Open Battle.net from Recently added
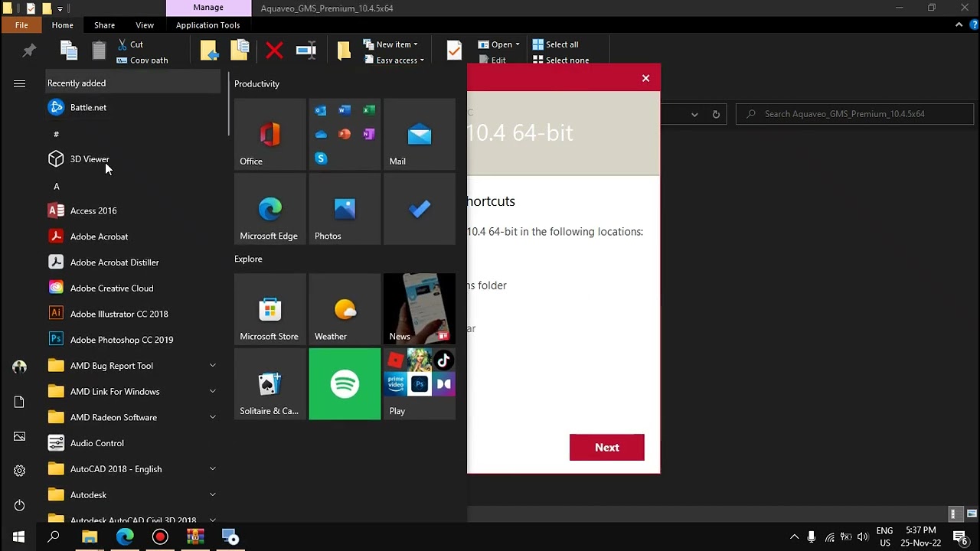This screenshot has width=980, height=551. pyautogui.click(x=132, y=108)
